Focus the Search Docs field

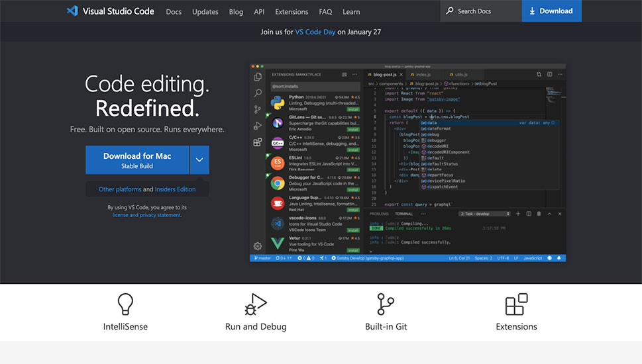click(481, 11)
